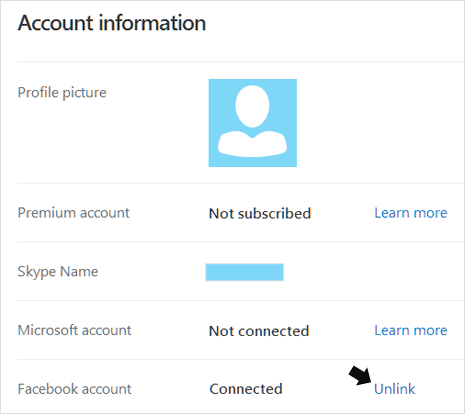
Task: Click the Account information heading
Action: [112, 23]
